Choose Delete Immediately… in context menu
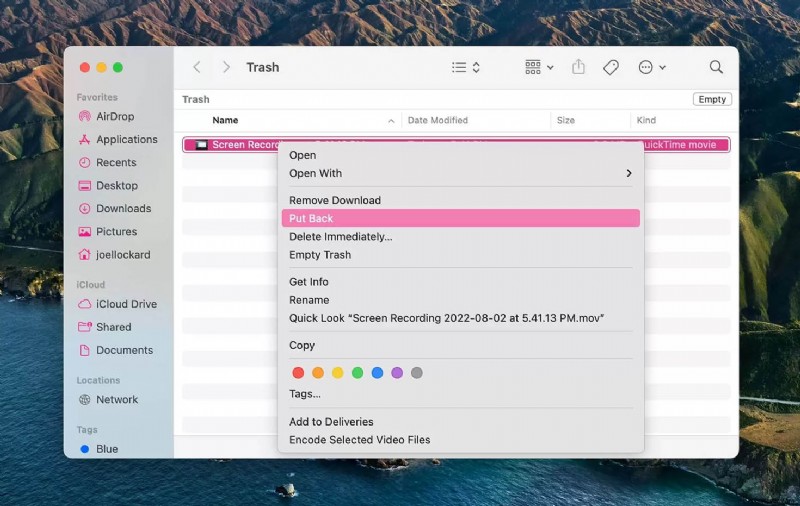 click(461, 237)
